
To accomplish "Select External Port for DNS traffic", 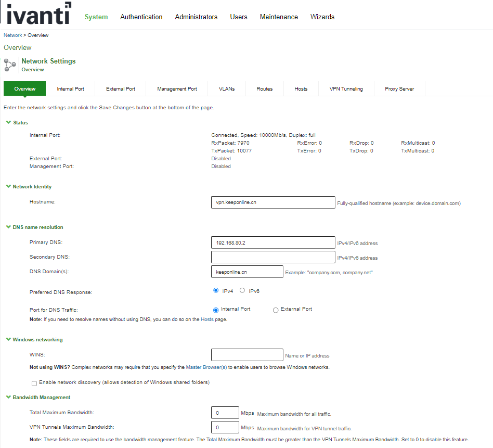I will click(x=276, y=310).
